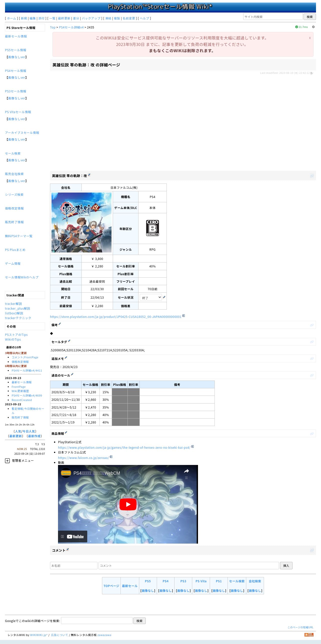This screenshot has height=644, width=321.
Task: Open 販売終了情報 link under 2023-09-22
Action: pyautogui.click(x=20, y=418)
